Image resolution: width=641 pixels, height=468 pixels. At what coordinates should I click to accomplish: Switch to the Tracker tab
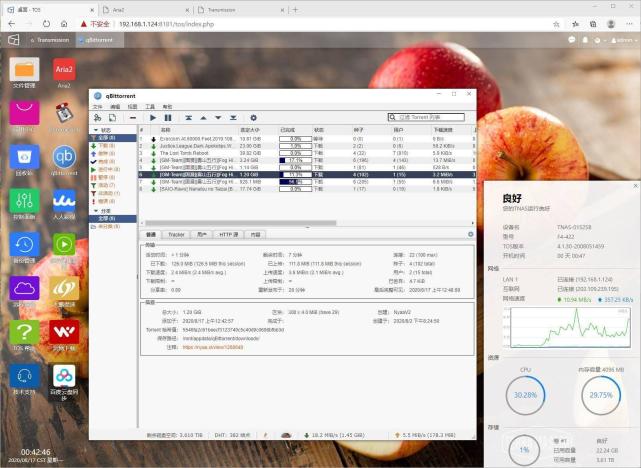coord(176,235)
